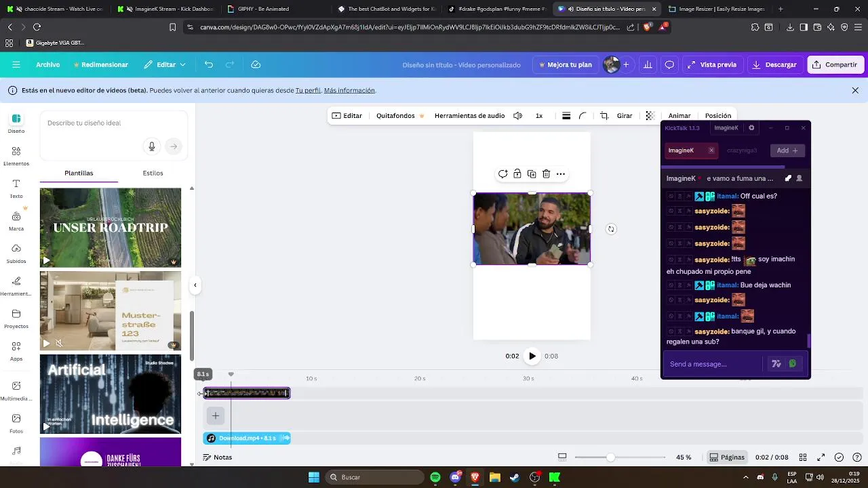The height and width of the screenshot is (488, 868).
Task: Open the Proyectos sidebar panel
Action: coord(16,319)
